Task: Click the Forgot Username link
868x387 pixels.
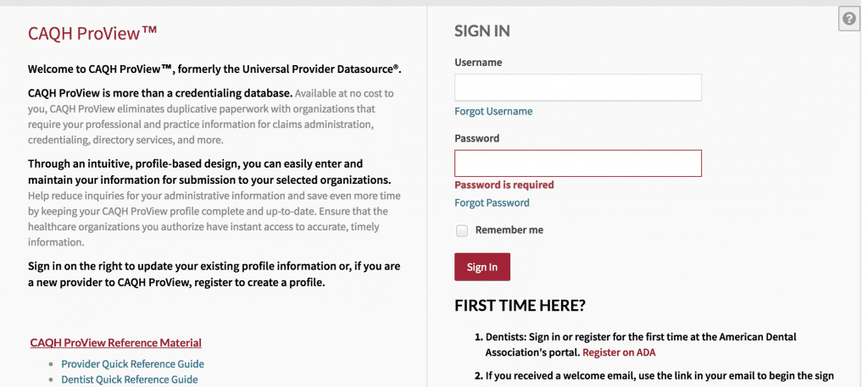Action: [493, 111]
